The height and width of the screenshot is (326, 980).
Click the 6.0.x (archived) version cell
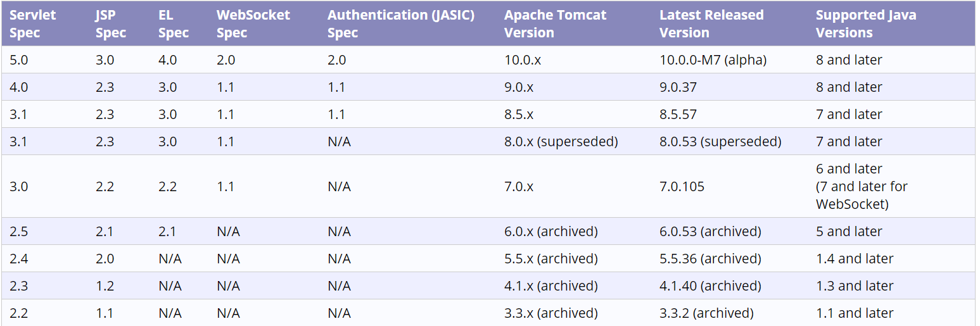click(550, 232)
